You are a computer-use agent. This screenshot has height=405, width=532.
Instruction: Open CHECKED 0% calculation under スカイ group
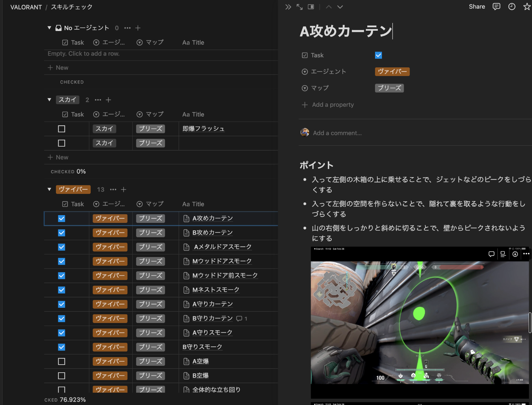click(x=68, y=172)
